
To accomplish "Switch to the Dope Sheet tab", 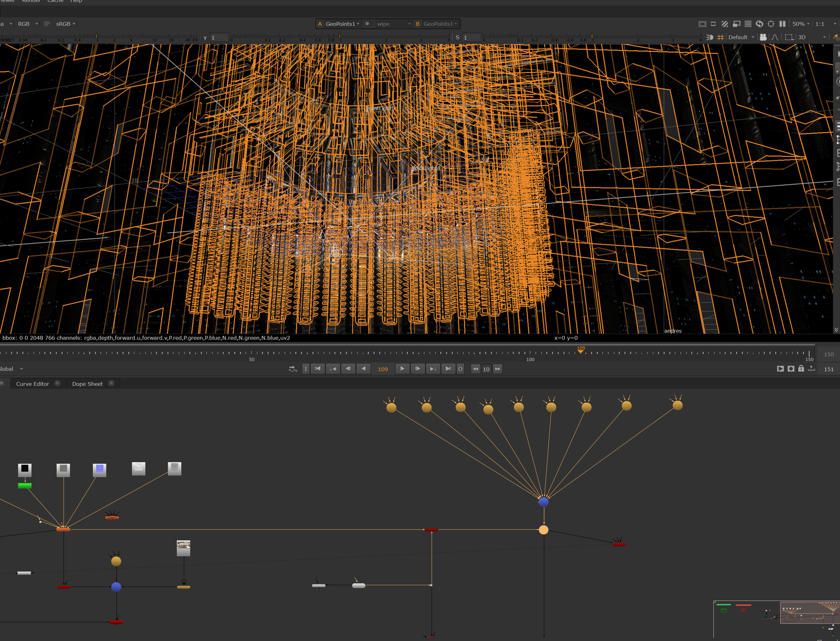I will pyautogui.click(x=88, y=384).
